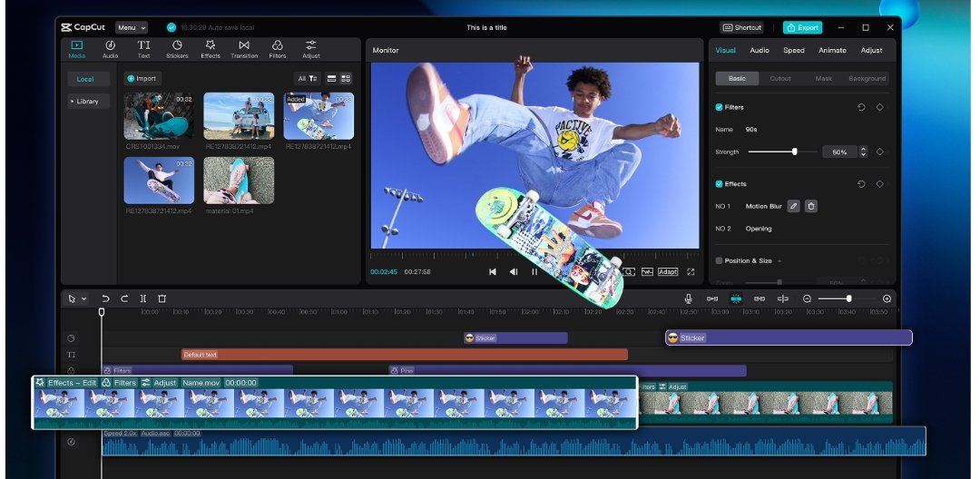Undo the last timeline action
Screen dimensions: 980x479
105,299
